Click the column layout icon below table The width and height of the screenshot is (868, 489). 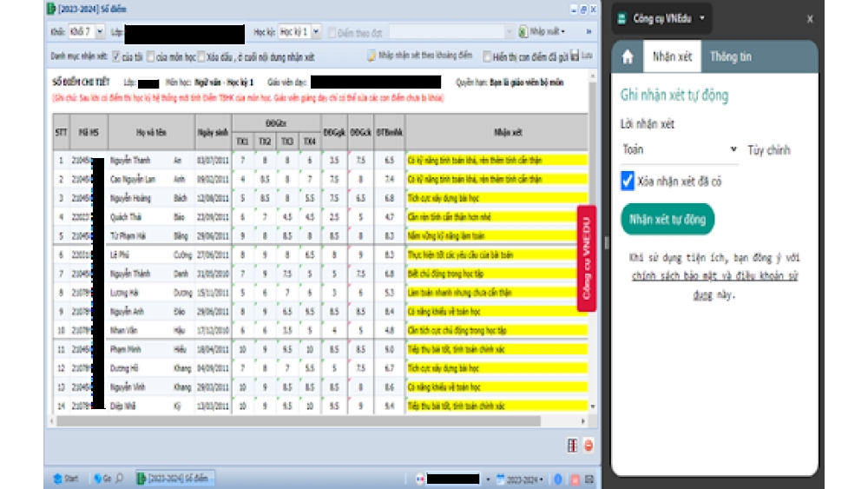pos(572,446)
